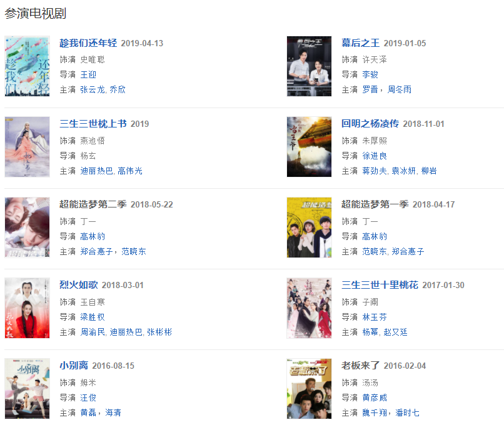
Task: Visit director 徐进良's page
Action: pos(375,156)
